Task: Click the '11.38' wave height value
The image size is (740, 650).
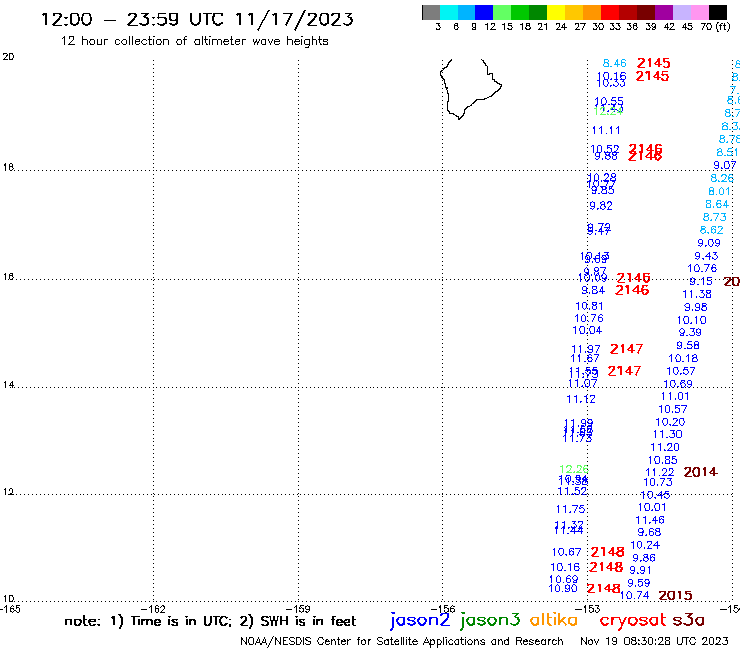Action: (x=697, y=294)
